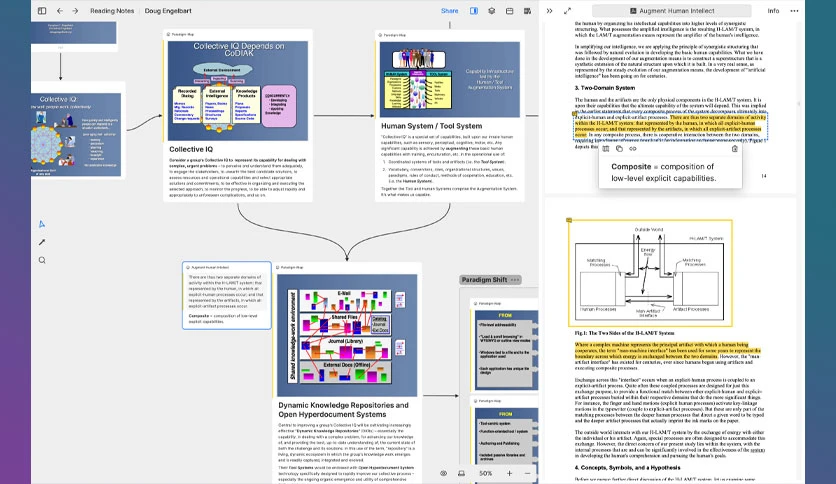836x484 pixels.
Task: Delete annotation using trash icon
Action: (x=735, y=149)
